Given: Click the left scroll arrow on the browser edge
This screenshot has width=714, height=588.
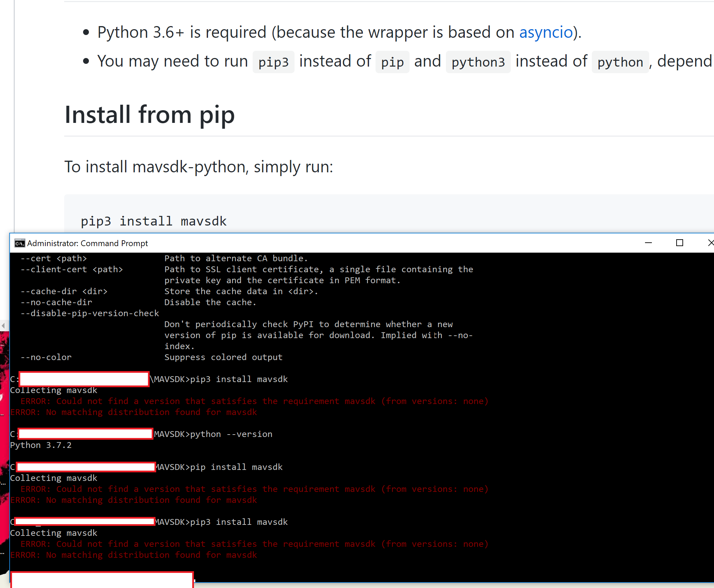Looking at the screenshot, I should [x=3, y=326].
